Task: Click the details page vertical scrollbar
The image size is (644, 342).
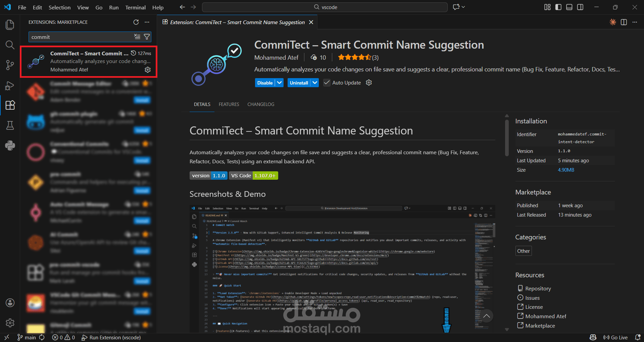Action: click(507, 138)
